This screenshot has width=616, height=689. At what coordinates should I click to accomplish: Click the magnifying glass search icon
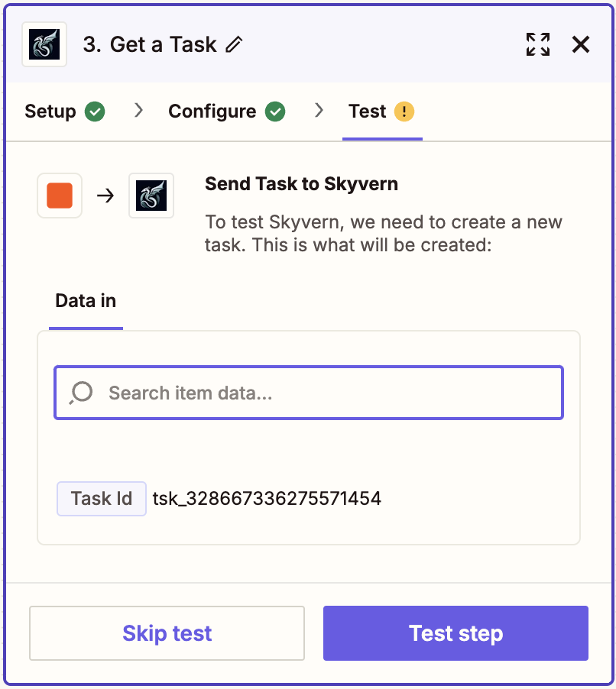(81, 393)
